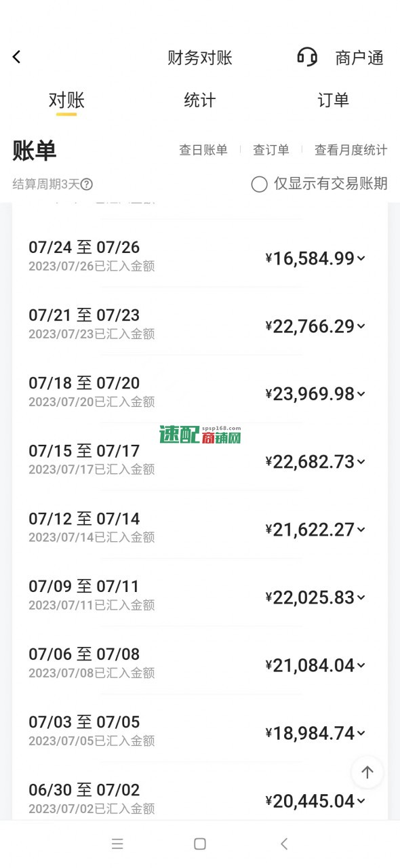This screenshot has height=868, width=400.
Task: Open customer service headset icon
Action: tap(307, 57)
